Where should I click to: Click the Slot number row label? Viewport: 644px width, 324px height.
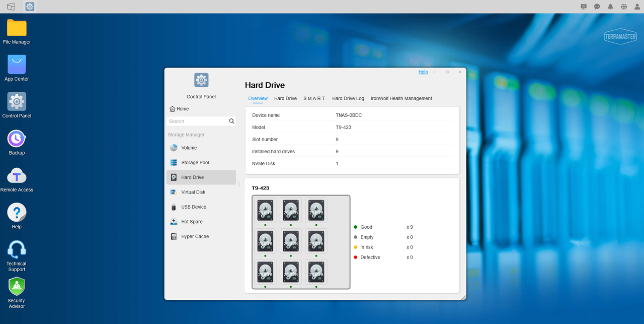point(265,140)
